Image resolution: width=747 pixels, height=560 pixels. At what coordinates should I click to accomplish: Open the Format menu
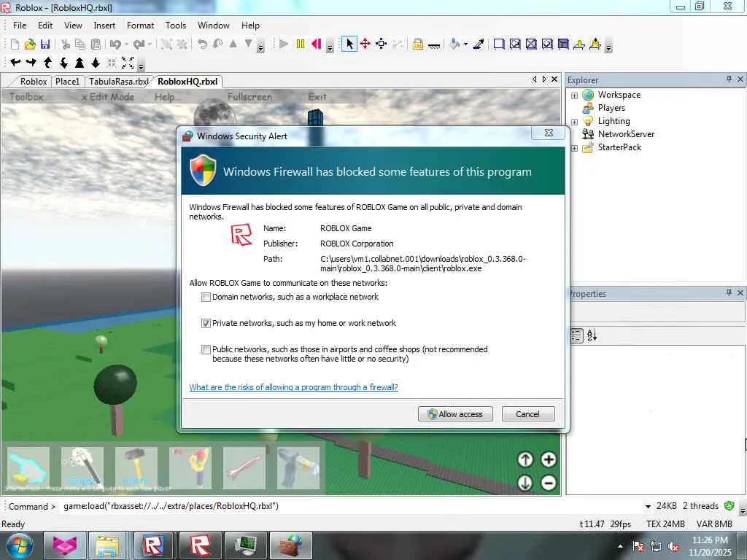[x=140, y=26]
